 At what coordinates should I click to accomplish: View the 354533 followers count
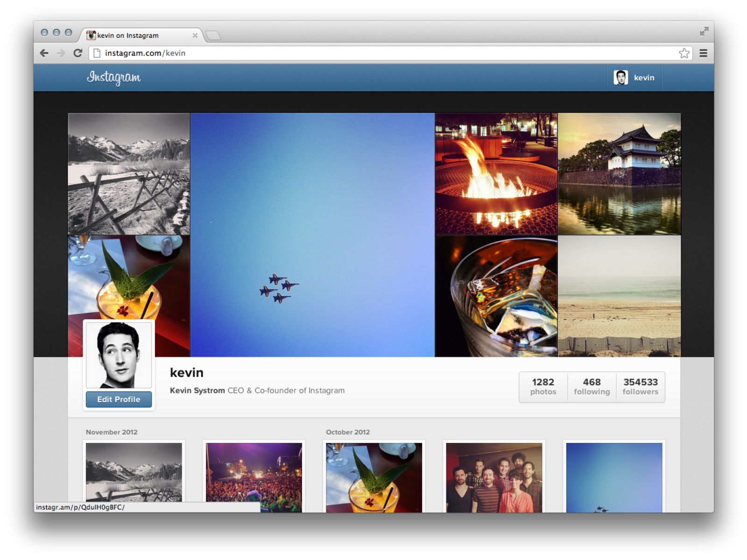coord(640,387)
